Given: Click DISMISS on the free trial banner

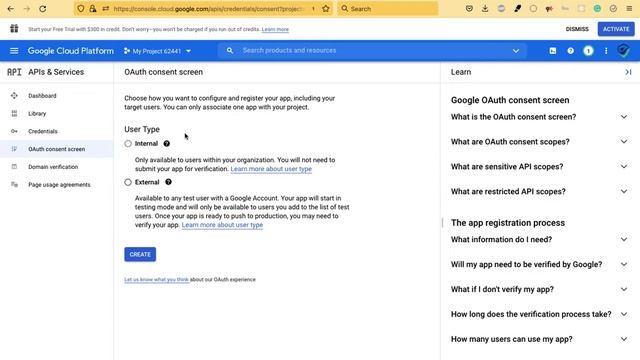Looking at the screenshot, I should pos(577,29).
